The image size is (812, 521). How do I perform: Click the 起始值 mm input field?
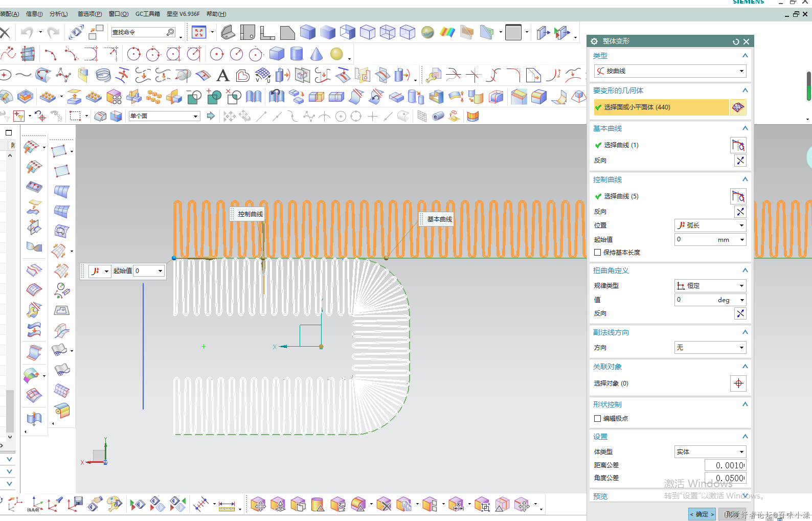[x=706, y=240]
